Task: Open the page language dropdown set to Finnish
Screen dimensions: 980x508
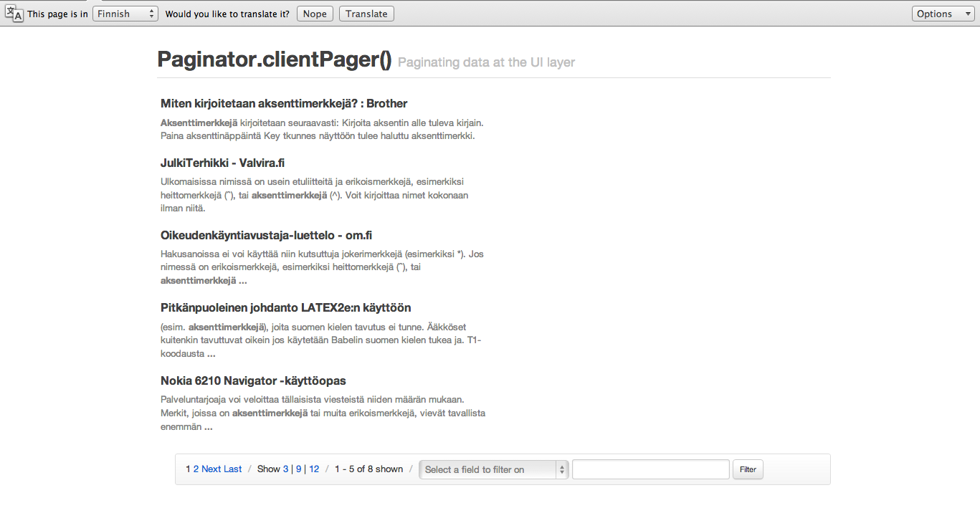Action: [122, 13]
